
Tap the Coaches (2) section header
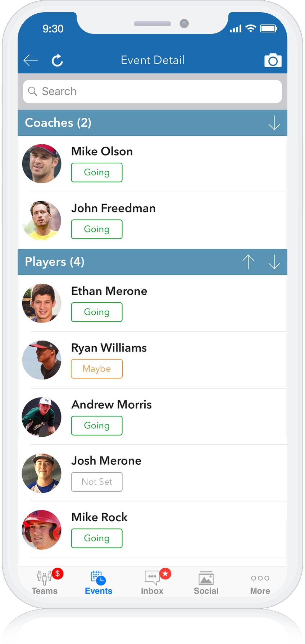(152, 123)
